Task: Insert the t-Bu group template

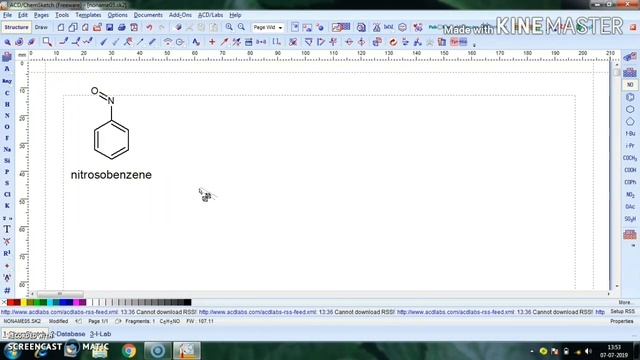Action: click(630, 133)
